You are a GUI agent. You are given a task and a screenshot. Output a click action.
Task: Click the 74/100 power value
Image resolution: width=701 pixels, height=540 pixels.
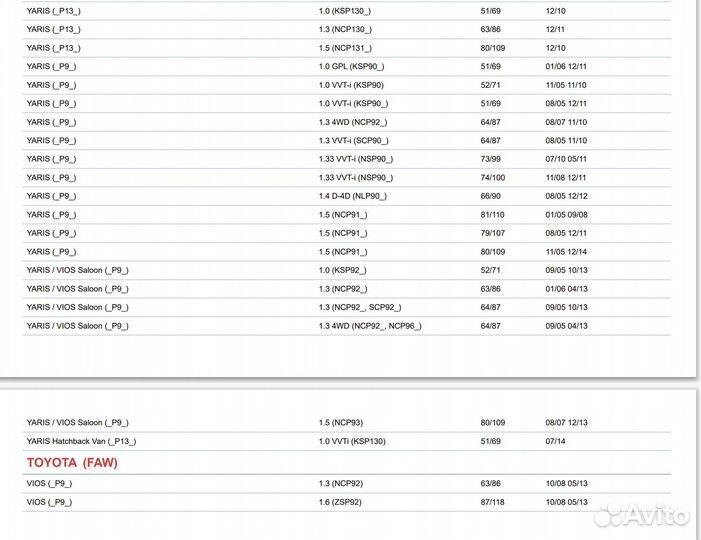(492, 177)
